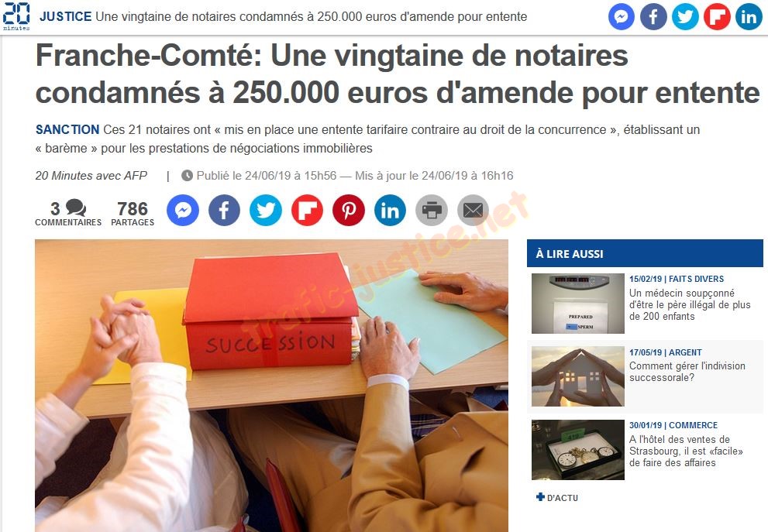Expand more news with '+ D'ACTU'
Viewport: 768px width, 532px height.
coord(557,498)
